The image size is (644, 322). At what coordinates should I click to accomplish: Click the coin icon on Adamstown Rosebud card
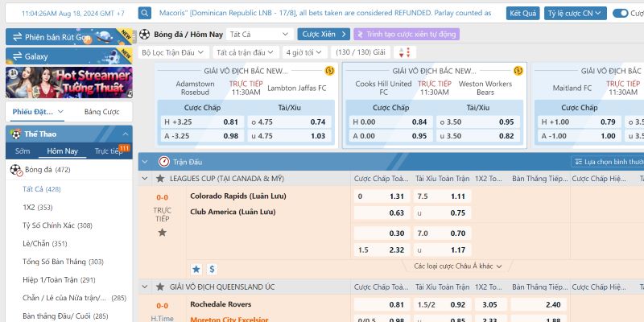pos(329,71)
